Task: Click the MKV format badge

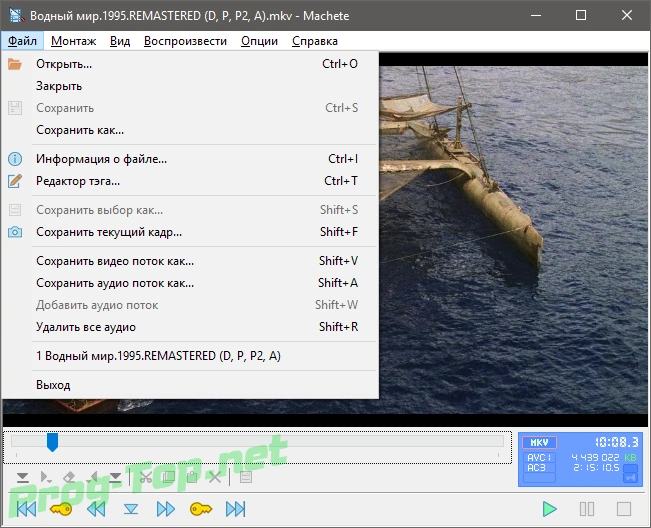Action: [539, 442]
